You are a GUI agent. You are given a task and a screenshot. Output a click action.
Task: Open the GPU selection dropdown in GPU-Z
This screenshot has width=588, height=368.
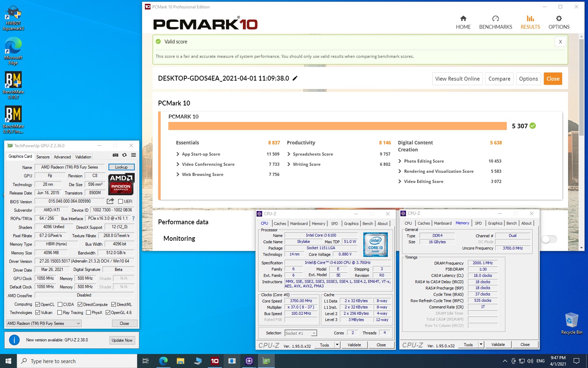44,323
